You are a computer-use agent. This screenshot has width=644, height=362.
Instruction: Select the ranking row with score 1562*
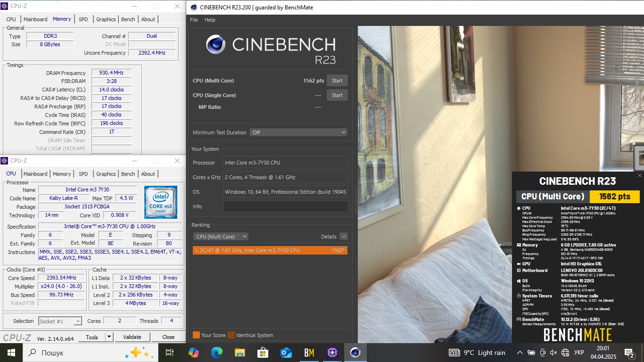point(270,250)
